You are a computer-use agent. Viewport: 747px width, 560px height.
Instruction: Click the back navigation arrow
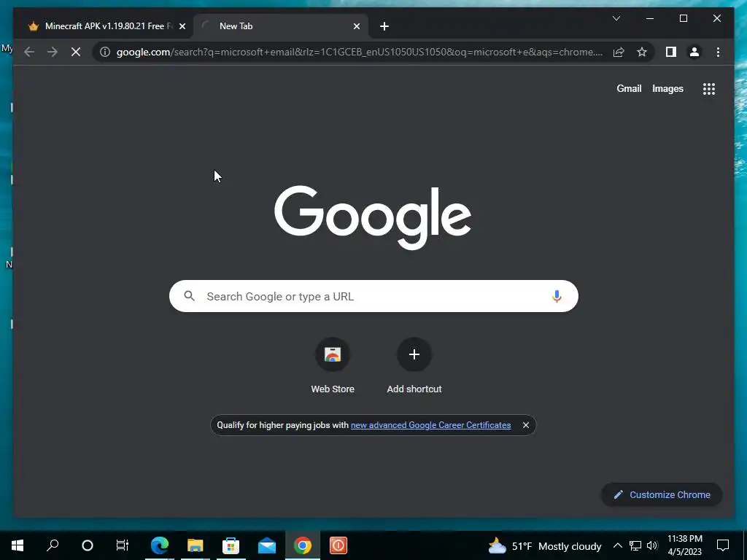pos(29,52)
